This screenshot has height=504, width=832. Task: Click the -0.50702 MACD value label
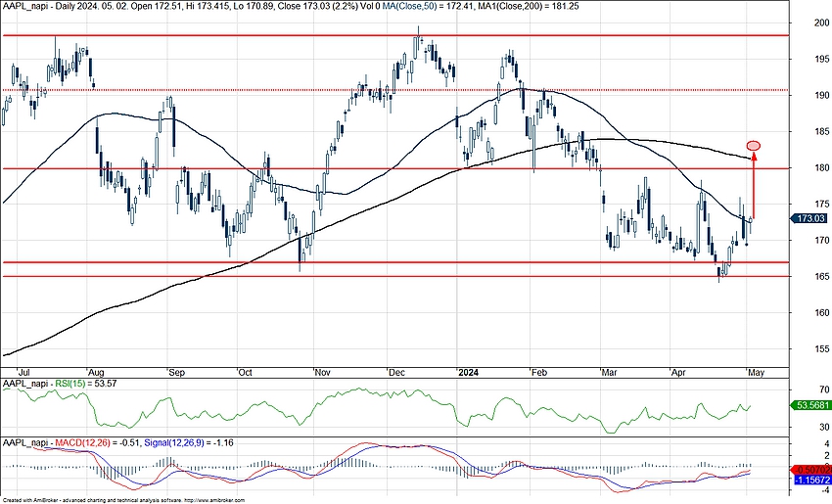[811, 470]
